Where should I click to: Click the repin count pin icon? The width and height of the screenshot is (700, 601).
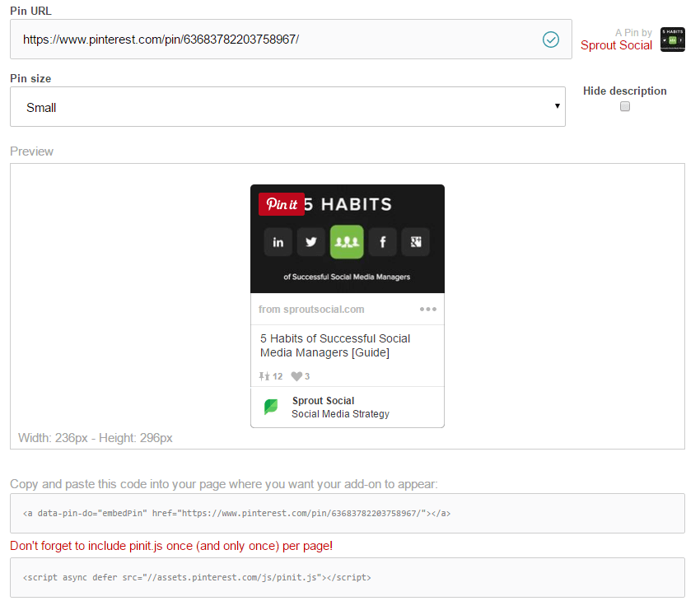264,376
